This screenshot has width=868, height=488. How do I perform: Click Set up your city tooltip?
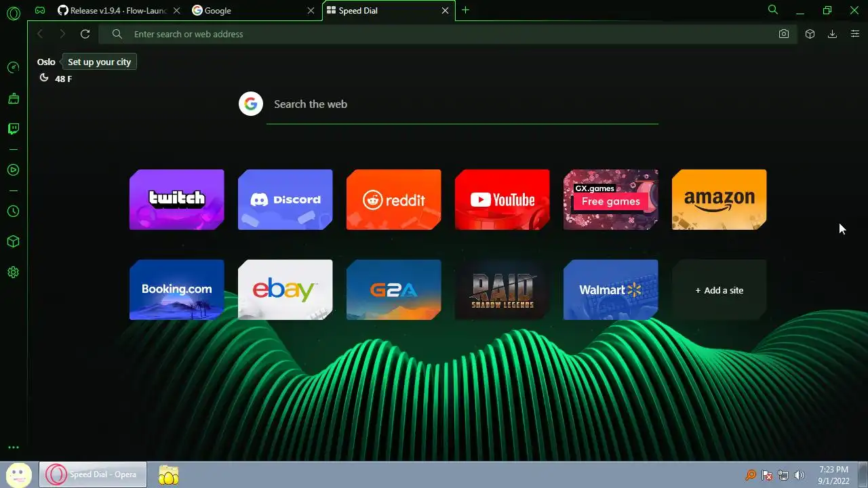(x=99, y=62)
